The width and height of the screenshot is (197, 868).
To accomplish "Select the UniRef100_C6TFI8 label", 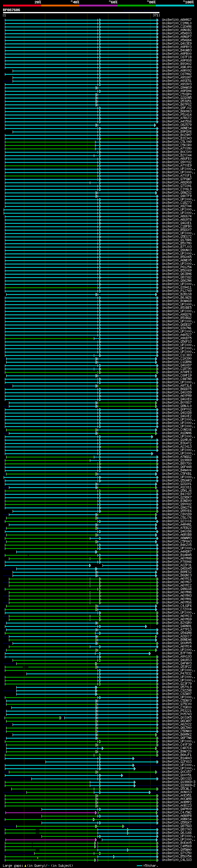I will point(176,57).
